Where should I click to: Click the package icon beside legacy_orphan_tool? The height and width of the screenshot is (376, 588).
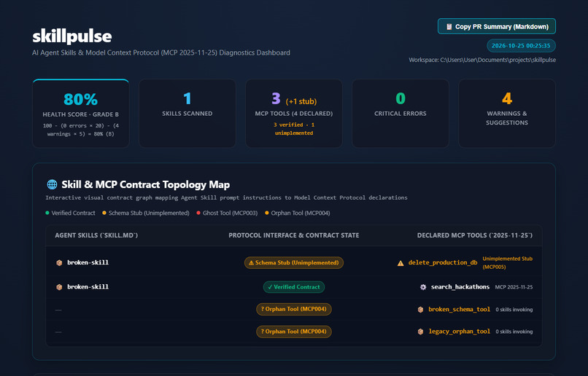[x=420, y=332]
